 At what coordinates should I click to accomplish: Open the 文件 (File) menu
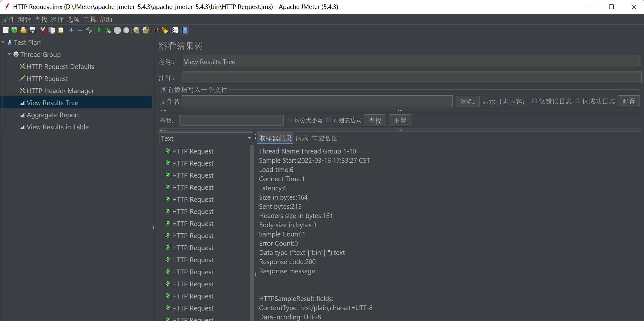pyautogui.click(x=9, y=20)
